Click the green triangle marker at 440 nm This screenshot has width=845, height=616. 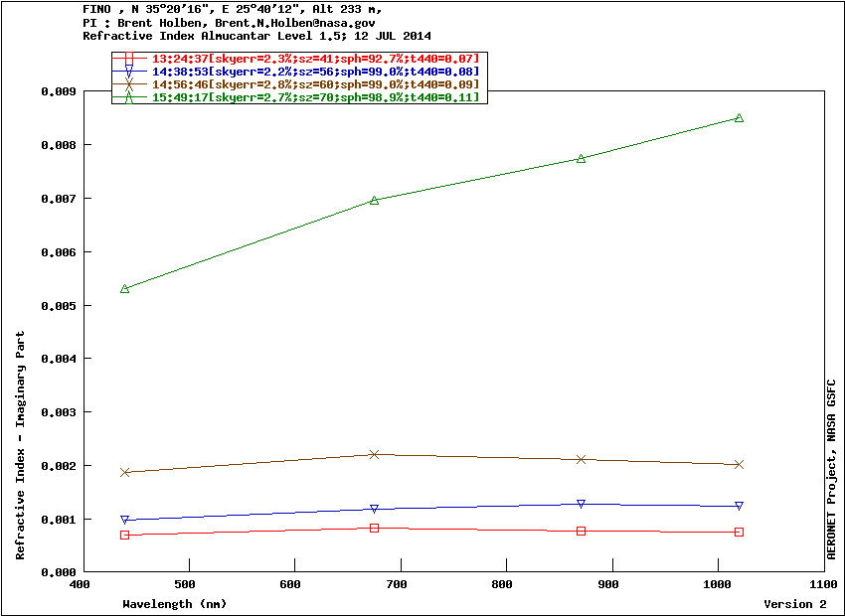tap(125, 288)
